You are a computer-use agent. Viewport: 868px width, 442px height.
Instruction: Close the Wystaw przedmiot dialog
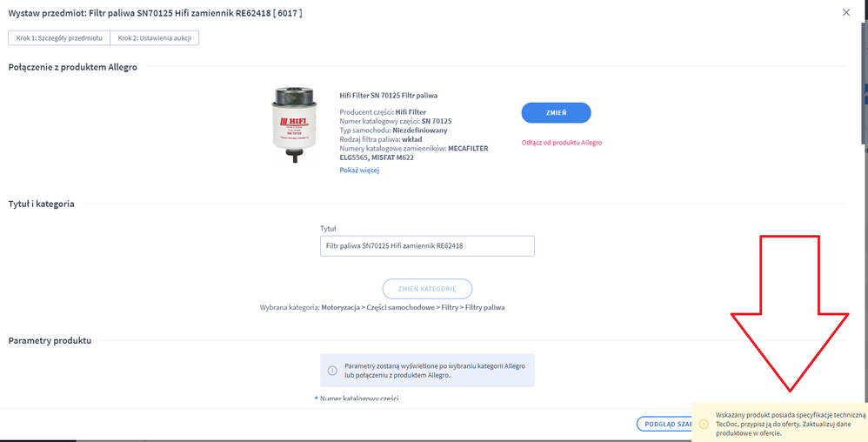pyautogui.click(x=846, y=12)
